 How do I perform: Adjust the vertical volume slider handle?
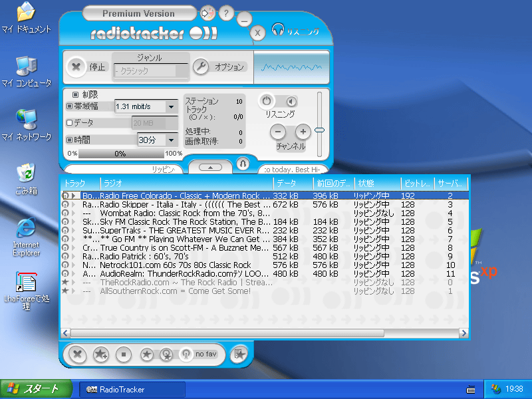[319, 130]
